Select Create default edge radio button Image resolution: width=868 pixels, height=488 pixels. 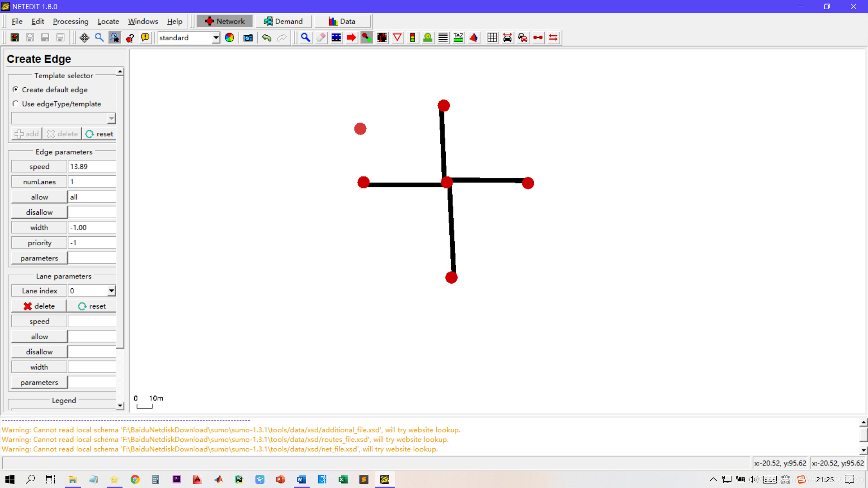click(x=15, y=89)
